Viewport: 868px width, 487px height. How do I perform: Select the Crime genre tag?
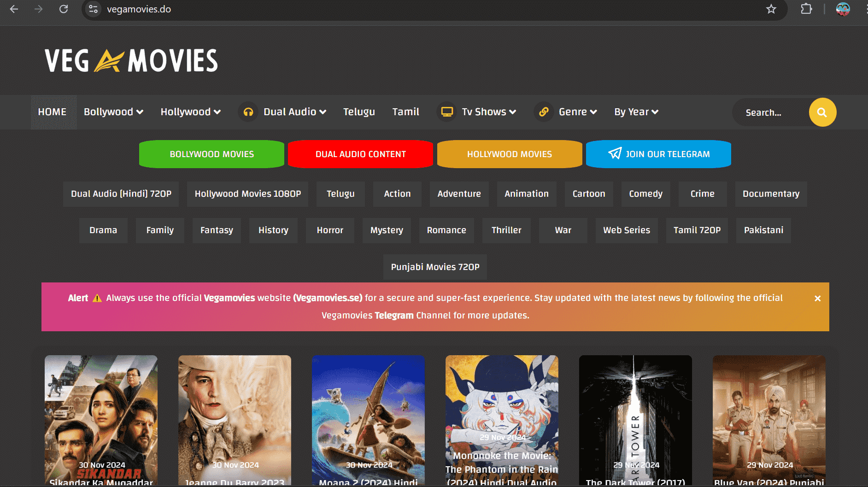tap(703, 194)
